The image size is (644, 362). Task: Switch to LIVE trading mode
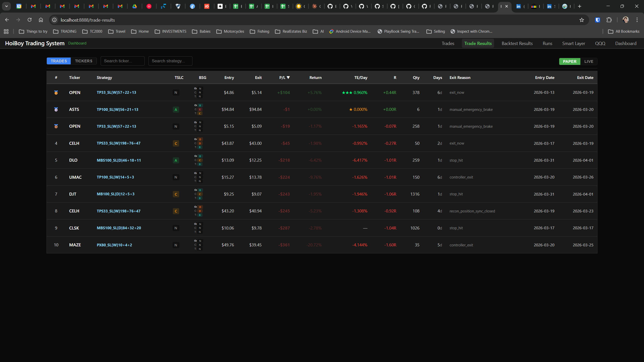589,61
